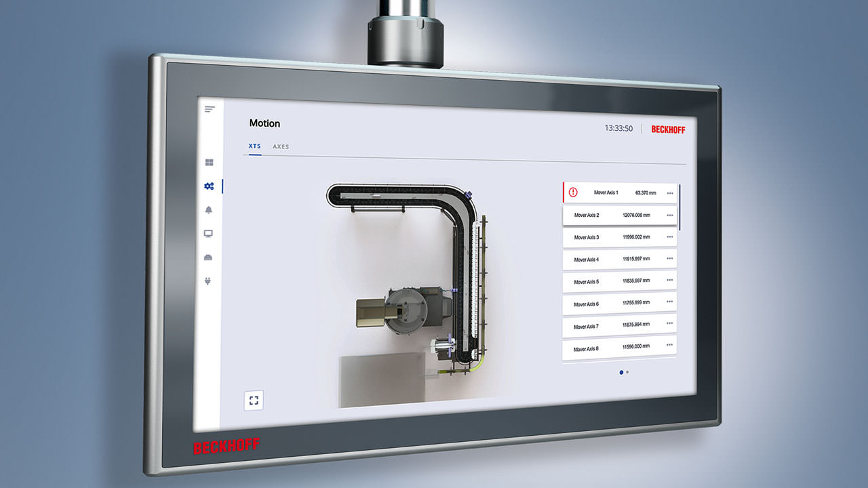Click the plug connection icon in sidebar

pos(209,281)
